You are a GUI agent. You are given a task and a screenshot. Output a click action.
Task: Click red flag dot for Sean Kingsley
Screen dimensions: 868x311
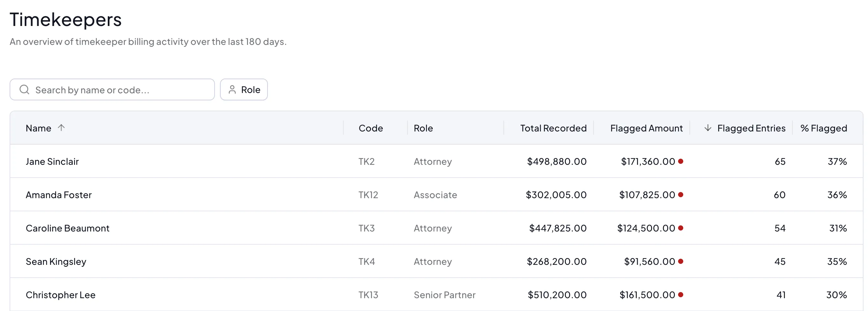[x=680, y=262]
